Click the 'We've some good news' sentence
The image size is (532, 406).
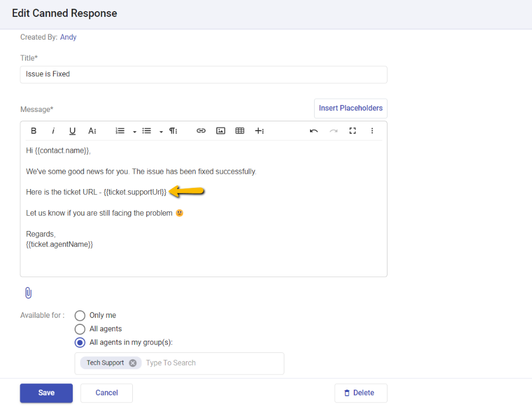pyautogui.click(x=141, y=171)
